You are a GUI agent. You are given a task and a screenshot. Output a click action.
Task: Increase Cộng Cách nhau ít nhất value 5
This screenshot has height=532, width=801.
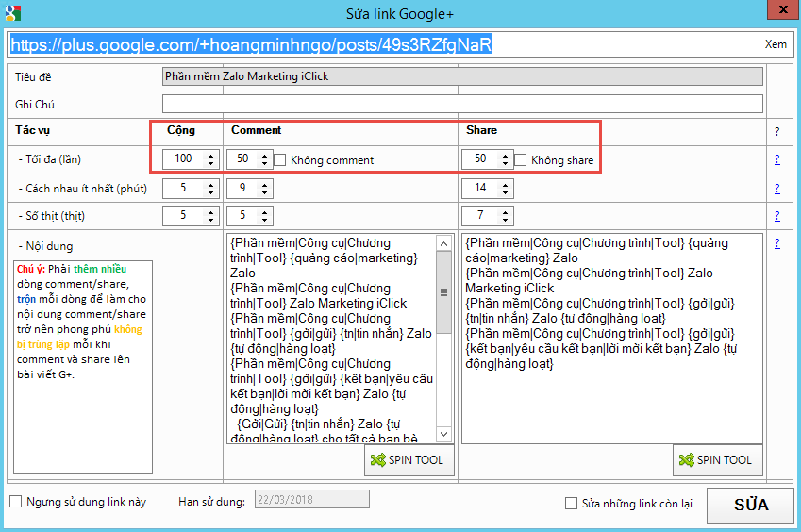[x=210, y=184]
